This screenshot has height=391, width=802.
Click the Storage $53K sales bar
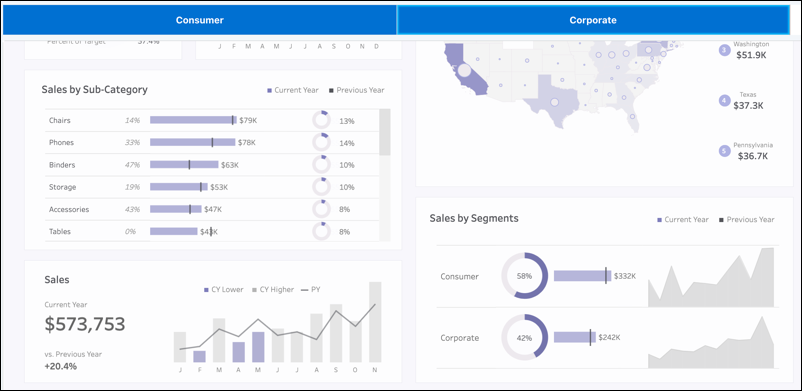click(179, 187)
